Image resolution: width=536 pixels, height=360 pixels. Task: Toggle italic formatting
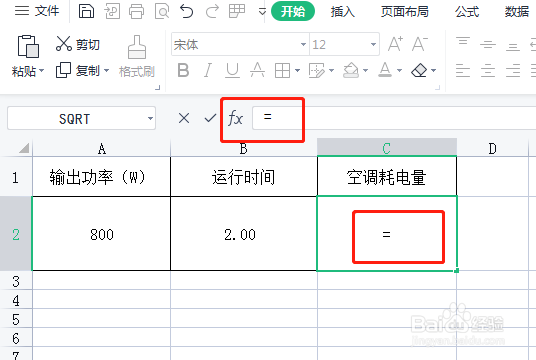coord(207,70)
